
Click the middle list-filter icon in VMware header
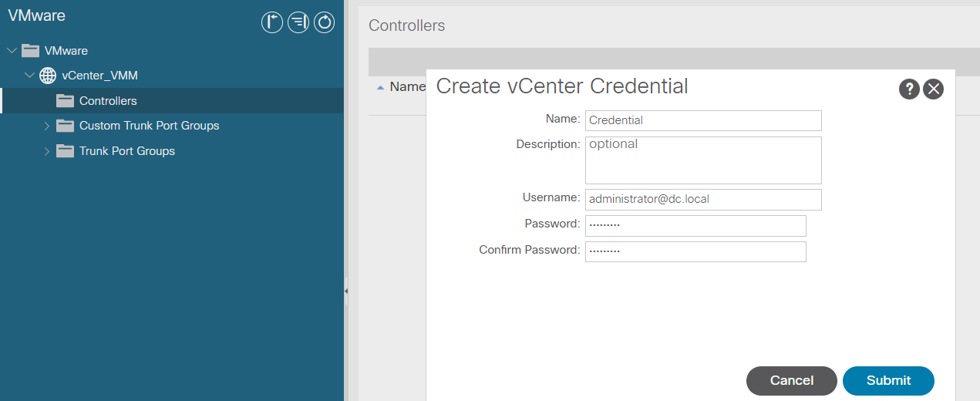pos(298,22)
